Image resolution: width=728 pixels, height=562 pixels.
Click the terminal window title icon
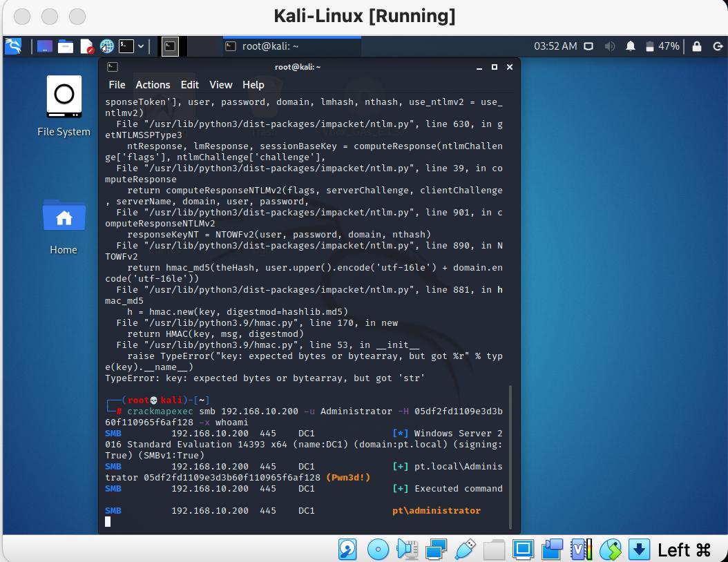point(113,67)
